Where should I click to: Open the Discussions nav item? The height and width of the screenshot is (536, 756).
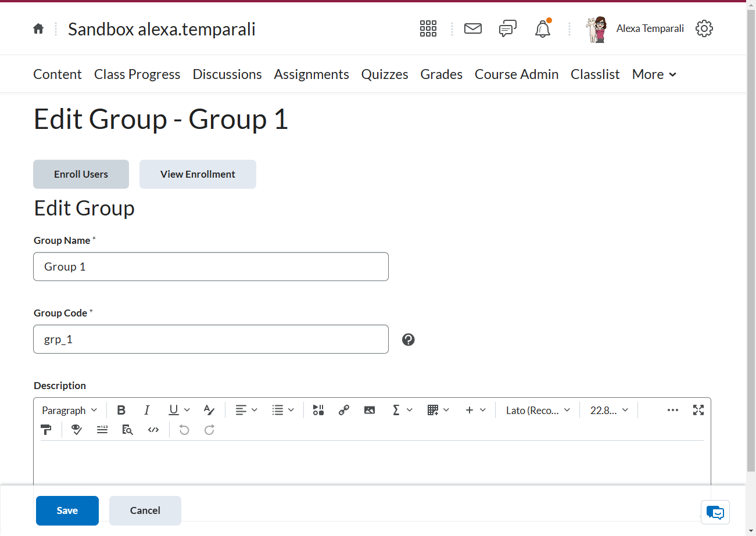click(x=227, y=74)
